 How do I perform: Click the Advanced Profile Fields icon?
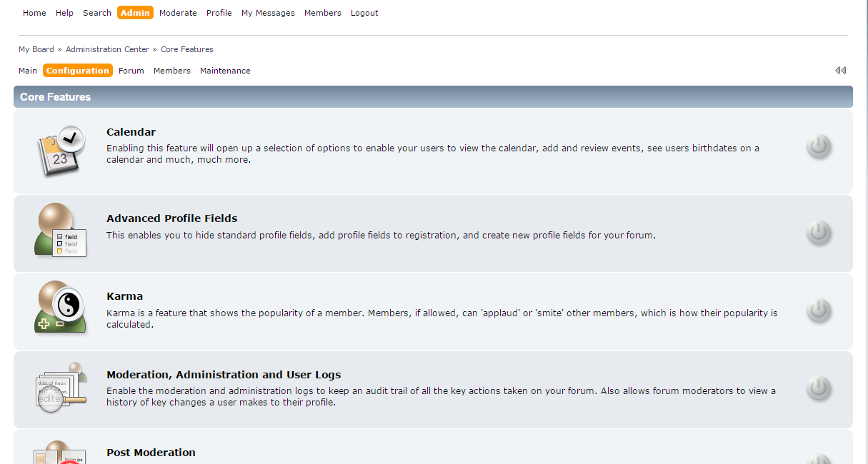59,231
